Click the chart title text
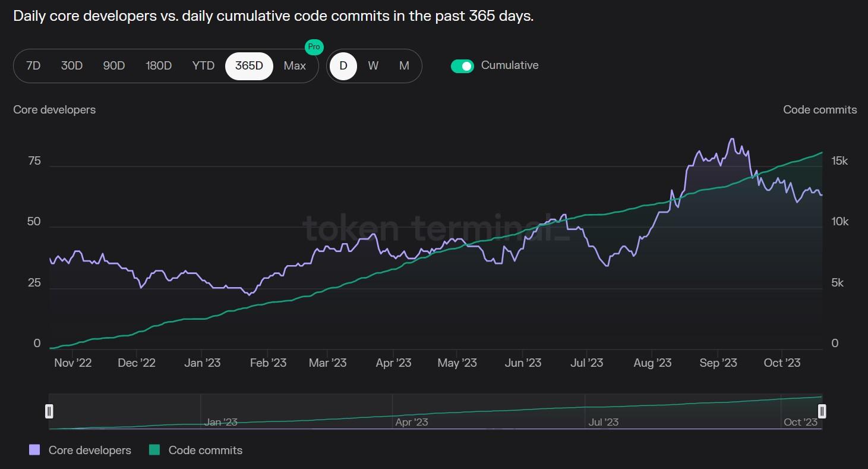Image resolution: width=868 pixels, height=469 pixels. pyautogui.click(x=273, y=16)
